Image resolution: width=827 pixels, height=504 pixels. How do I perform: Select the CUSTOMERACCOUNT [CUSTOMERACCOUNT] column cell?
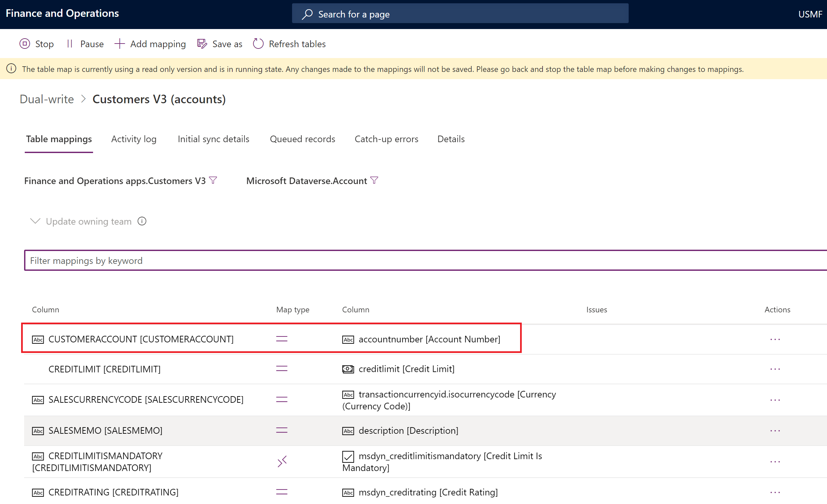click(141, 339)
